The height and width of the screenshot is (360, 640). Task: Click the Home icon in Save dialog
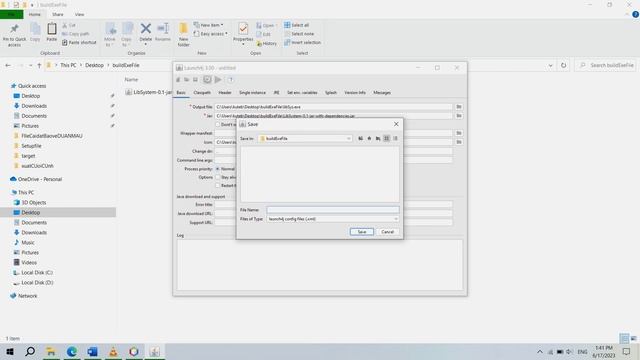click(369, 138)
